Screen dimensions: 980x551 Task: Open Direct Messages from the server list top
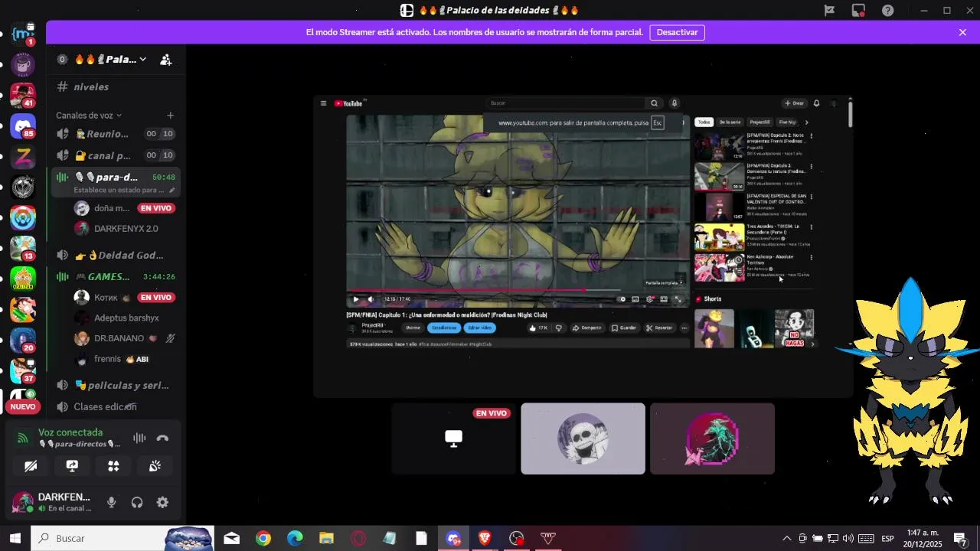(x=23, y=34)
